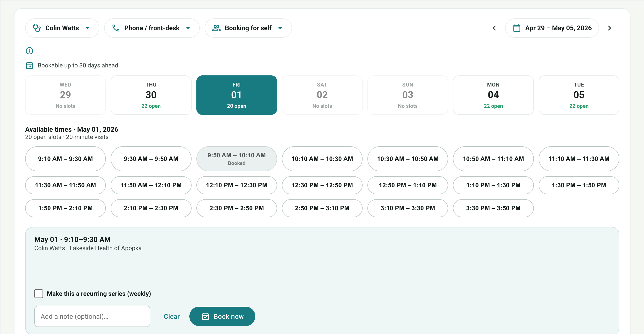The image size is (644, 334).
Task: Choose the 3:10 PM – 3:30 PM slot
Action: pyautogui.click(x=408, y=208)
